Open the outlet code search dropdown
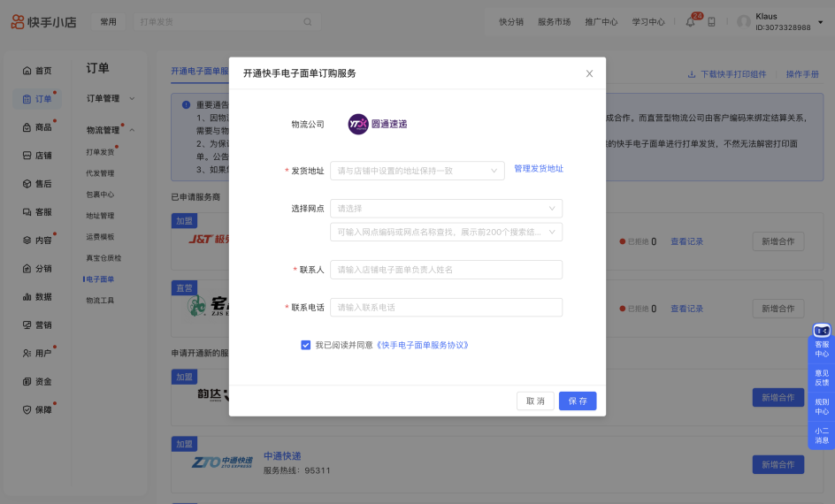Viewport: 835px width, 504px height. pos(446,232)
